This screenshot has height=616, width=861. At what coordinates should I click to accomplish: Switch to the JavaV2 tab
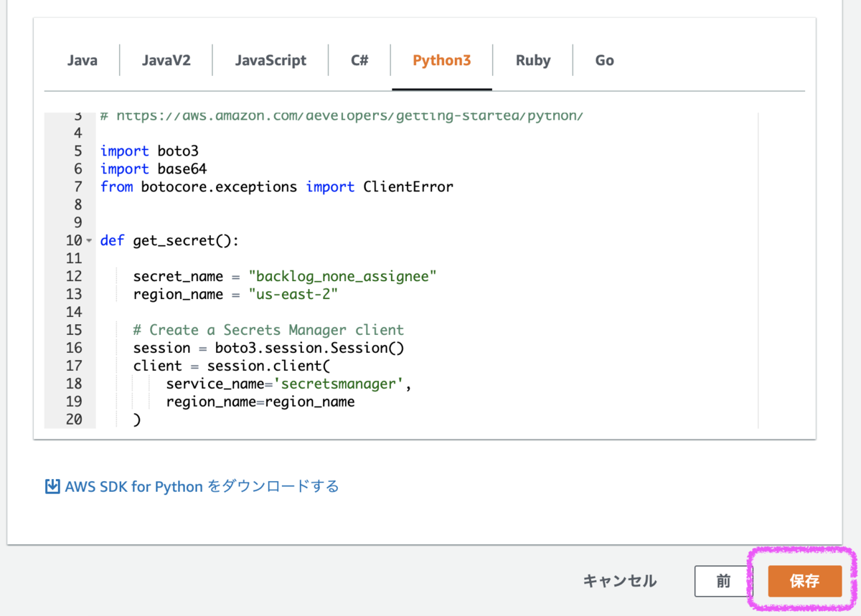pos(166,60)
